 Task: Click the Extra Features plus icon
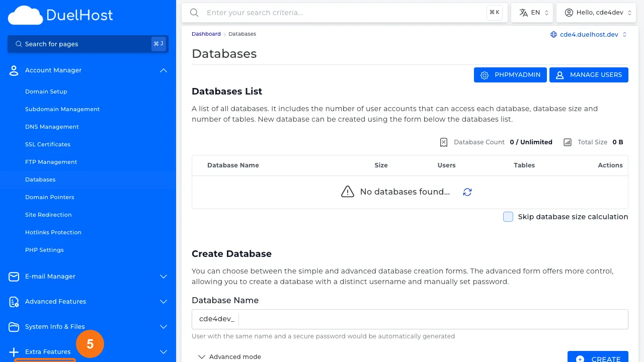coord(14,352)
